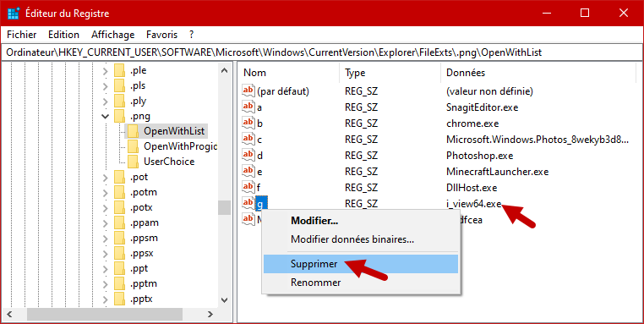The image size is (644, 324).
Task: Click the .ppsm folder icon
Action: click(119, 238)
